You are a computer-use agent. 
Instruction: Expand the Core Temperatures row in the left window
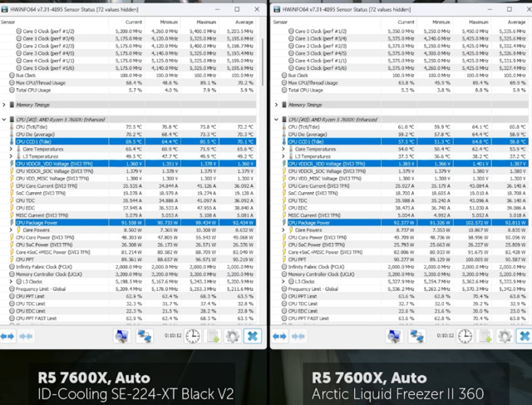click(x=12, y=149)
